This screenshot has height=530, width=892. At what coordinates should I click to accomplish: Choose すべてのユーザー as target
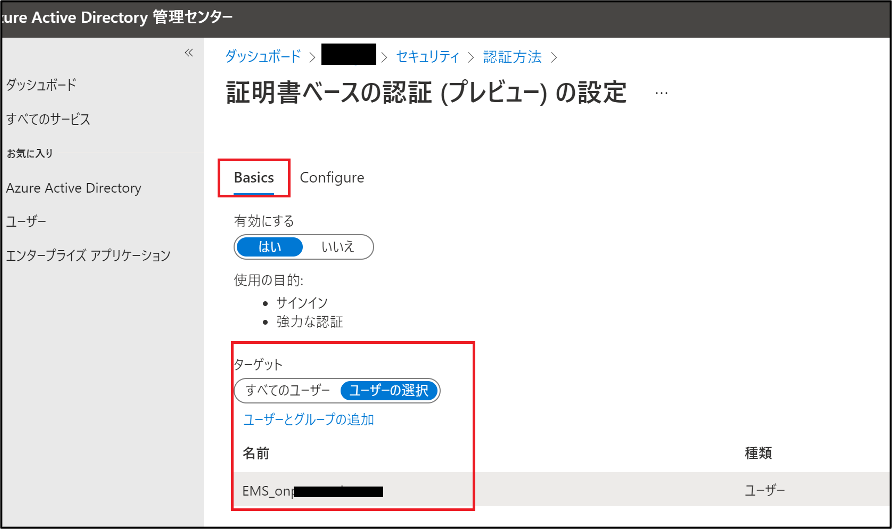coord(287,391)
